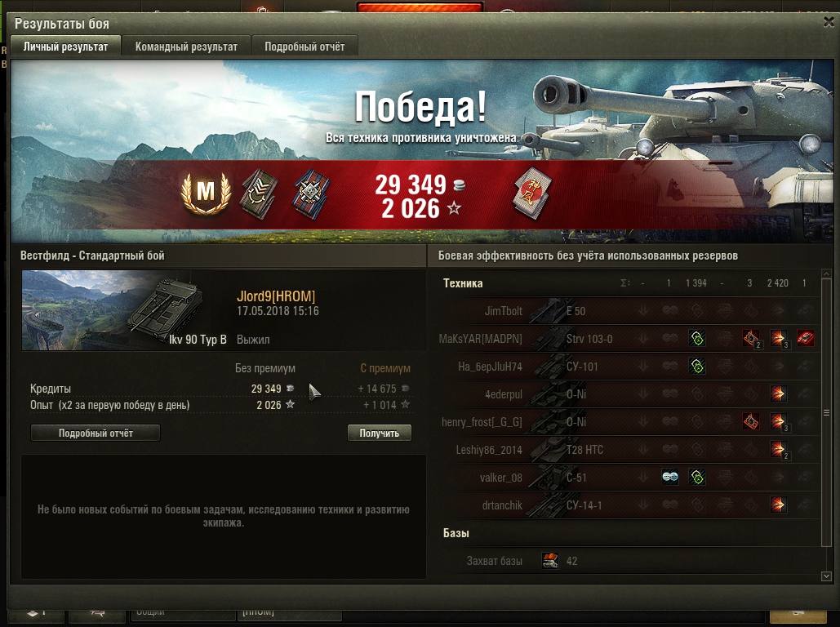This screenshot has height=627, width=840.
Task: Select the Личный результат tab
Action: [65, 47]
